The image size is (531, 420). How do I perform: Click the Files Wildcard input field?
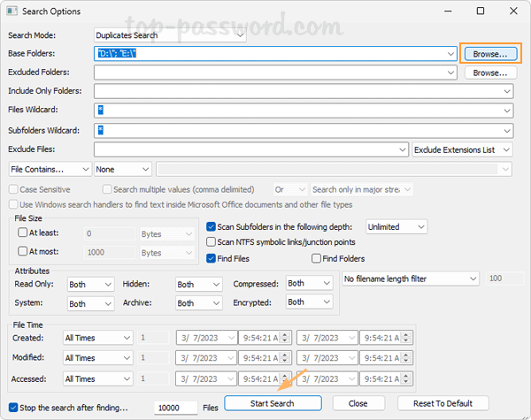301,111
